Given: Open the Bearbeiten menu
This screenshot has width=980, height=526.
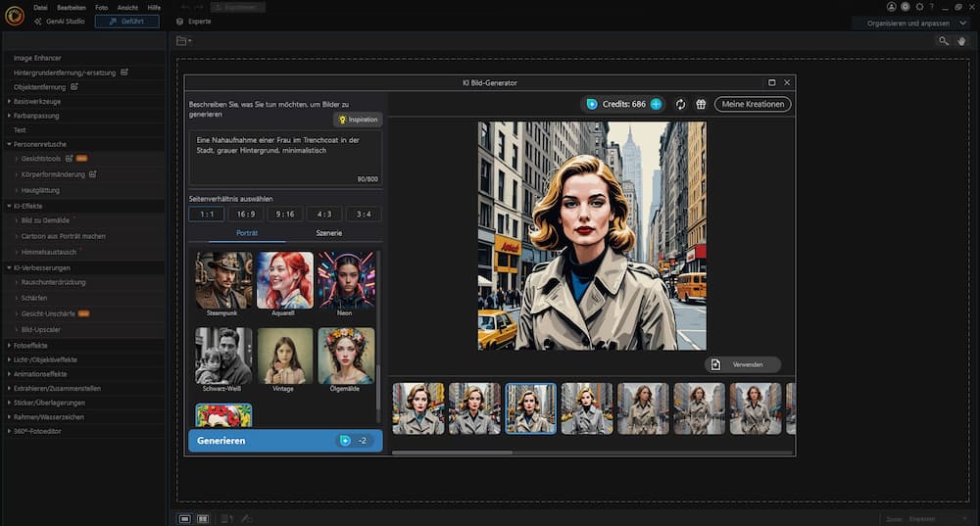Looking at the screenshot, I should pyautogui.click(x=71, y=7).
